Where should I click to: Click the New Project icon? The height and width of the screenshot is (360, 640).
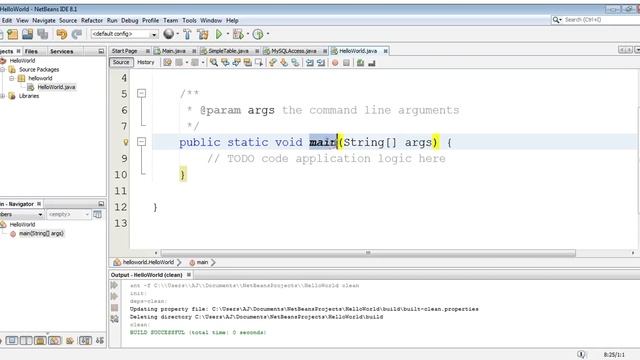(x=13, y=34)
